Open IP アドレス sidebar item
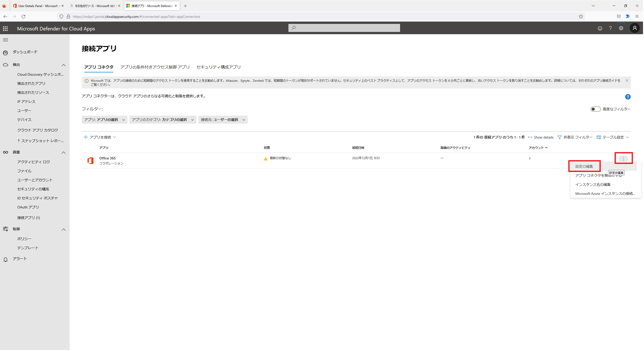 tap(26, 102)
